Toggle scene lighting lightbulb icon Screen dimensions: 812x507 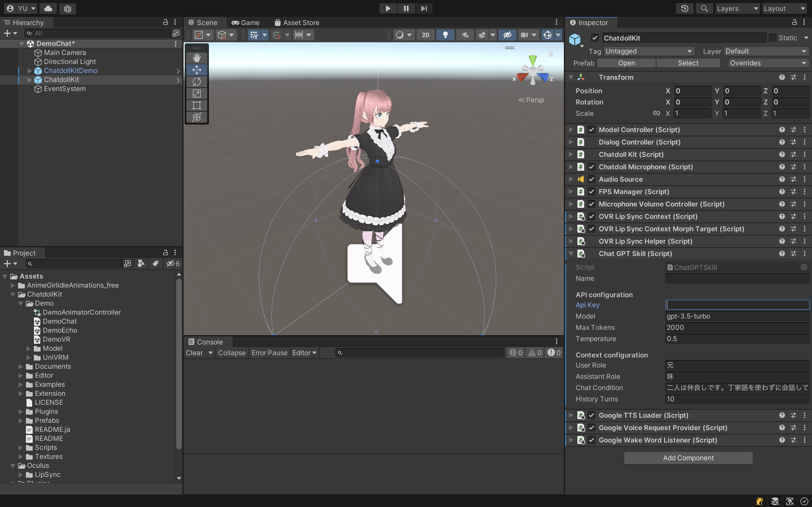coord(445,35)
